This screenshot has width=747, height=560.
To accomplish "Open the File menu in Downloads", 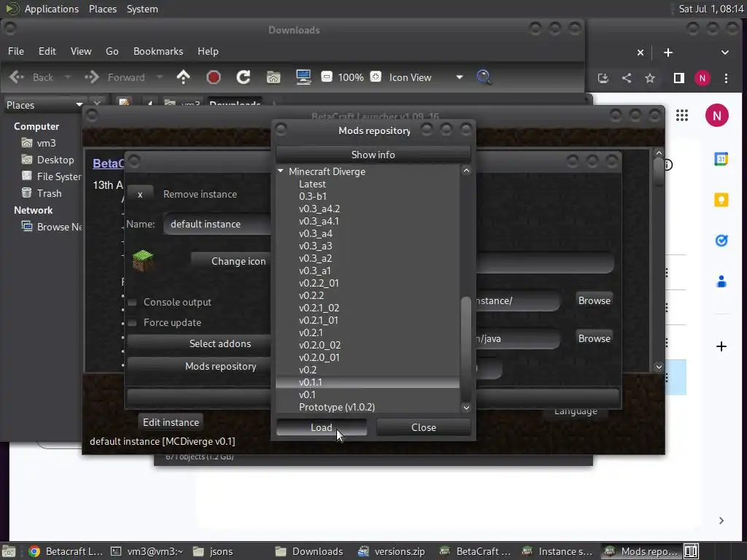I will point(16,51).
